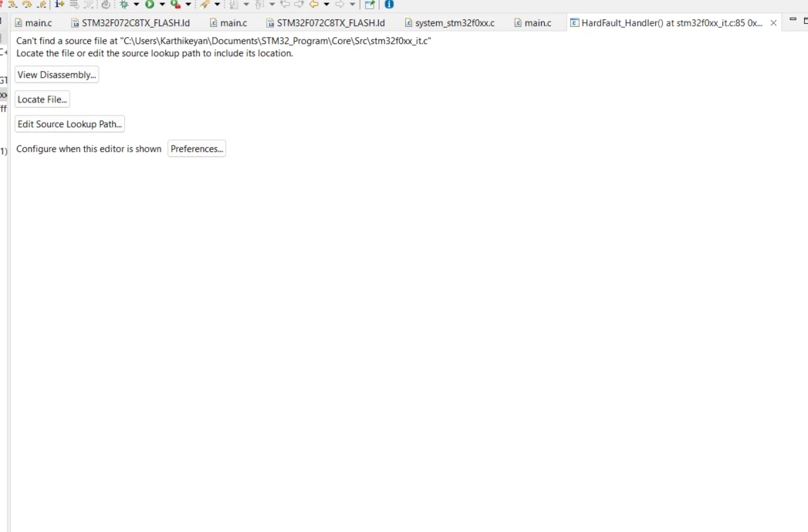The height and width of the screenshot is (532, 808).
Task: Click the Previous Annotation icon
Action: 260,4
